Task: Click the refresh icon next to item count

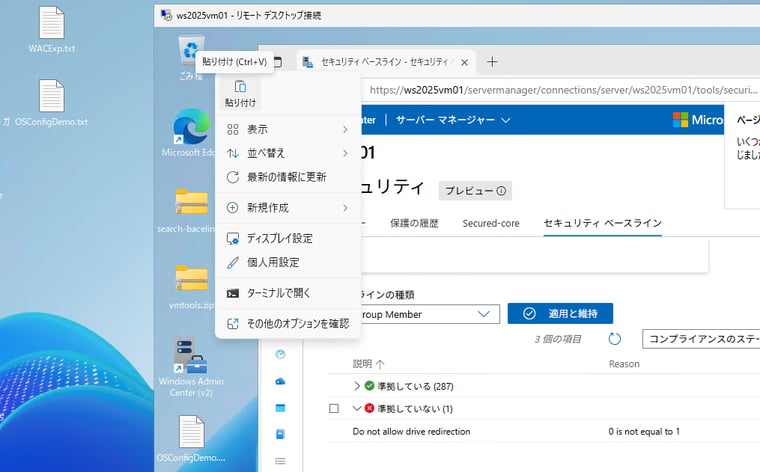Action: tap(615, 339)
